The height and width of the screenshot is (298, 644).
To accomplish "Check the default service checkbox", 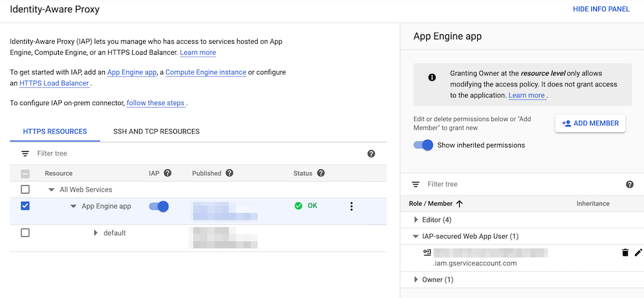I will [25, 233].
